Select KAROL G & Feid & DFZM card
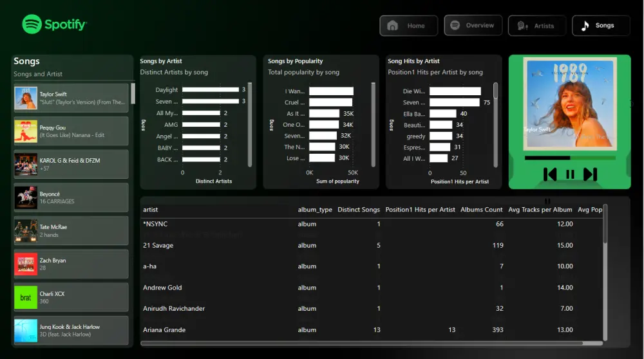 (71, 164)
